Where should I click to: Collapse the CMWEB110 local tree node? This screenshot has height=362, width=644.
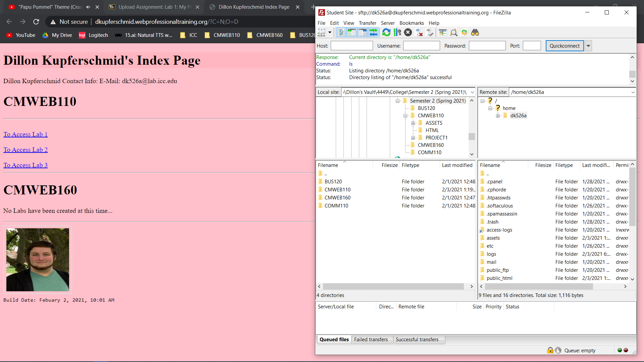point(405,116)
